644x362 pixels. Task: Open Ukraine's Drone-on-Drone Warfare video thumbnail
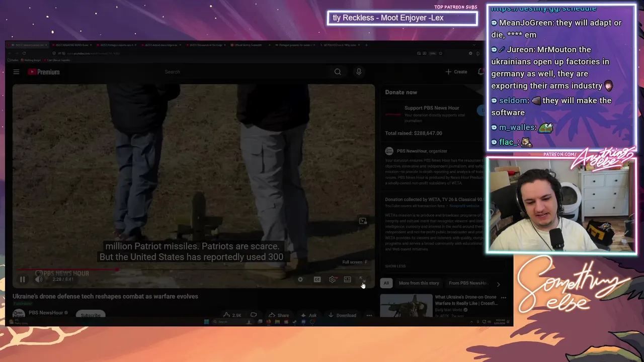406,306
